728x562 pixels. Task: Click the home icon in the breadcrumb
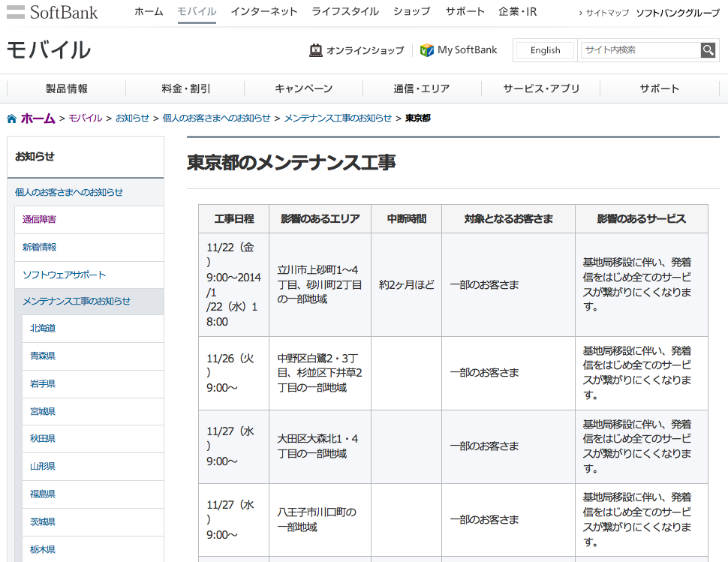(x=11, y=118)
